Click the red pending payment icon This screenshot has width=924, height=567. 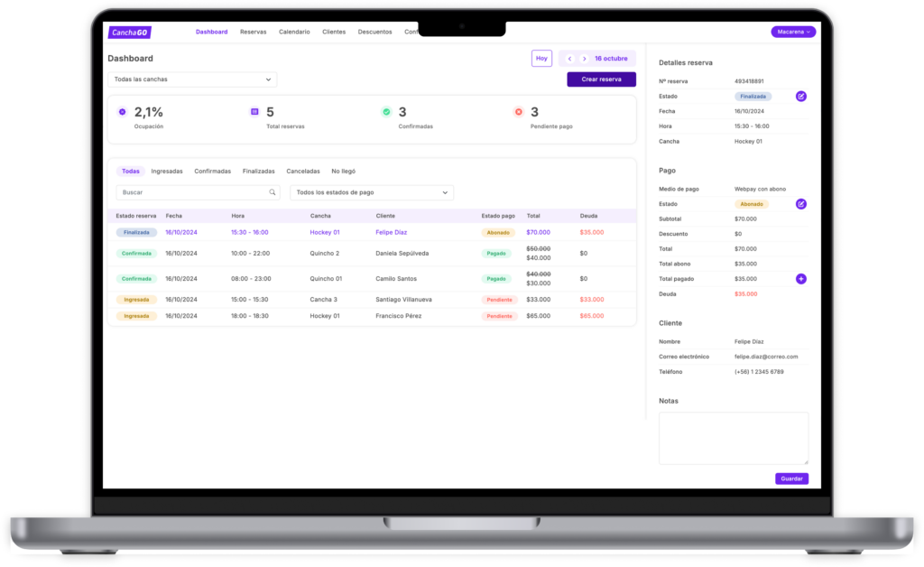point(518,112)
